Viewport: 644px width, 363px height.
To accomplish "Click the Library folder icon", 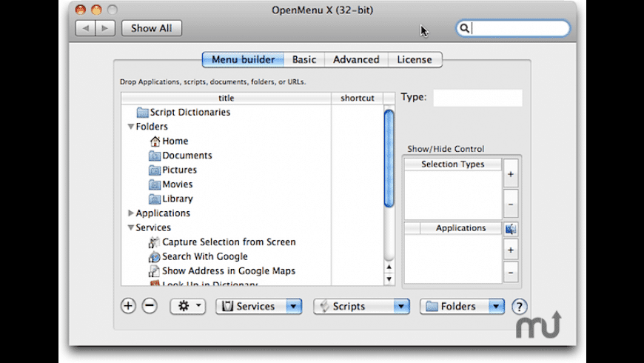I will pos(155,199).
